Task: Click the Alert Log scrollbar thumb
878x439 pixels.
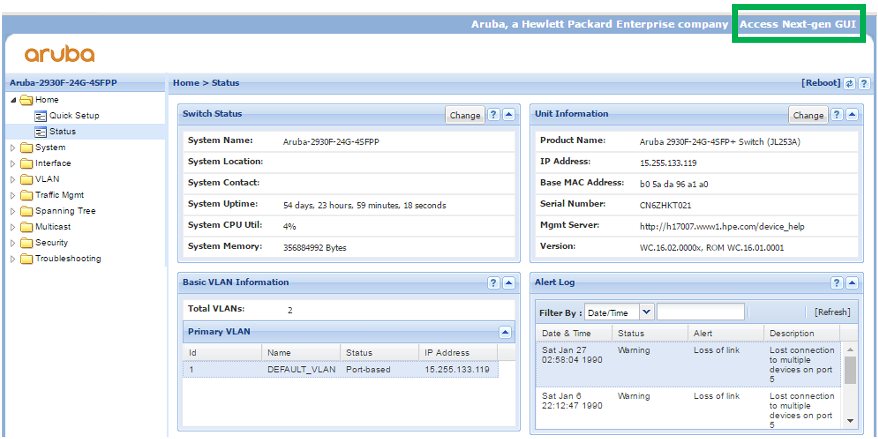Action: [x=850, y=370]
